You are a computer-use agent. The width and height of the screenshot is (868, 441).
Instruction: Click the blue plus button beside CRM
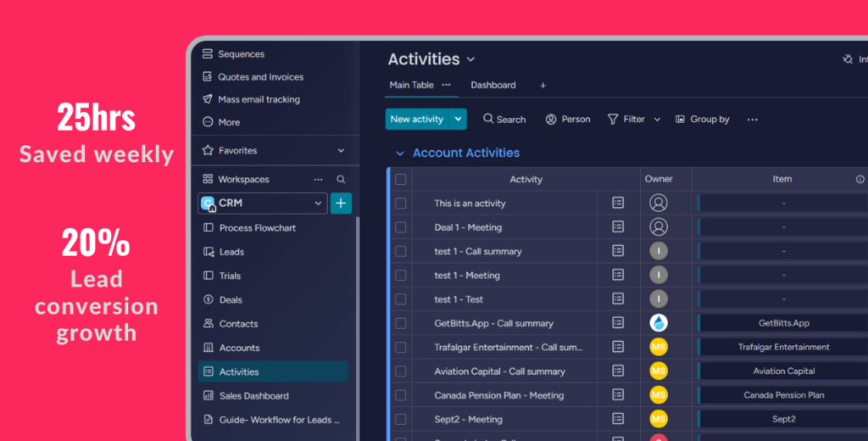[341, 204]
